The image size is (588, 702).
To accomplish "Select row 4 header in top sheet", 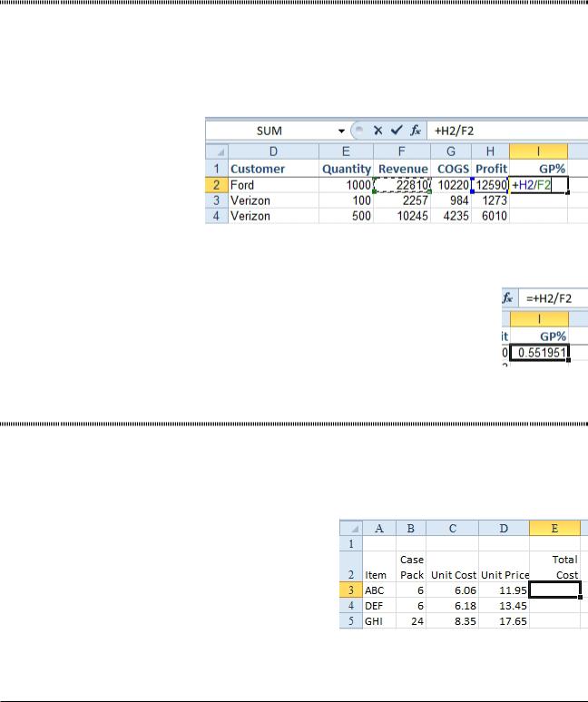I will [x=217, y=216].
